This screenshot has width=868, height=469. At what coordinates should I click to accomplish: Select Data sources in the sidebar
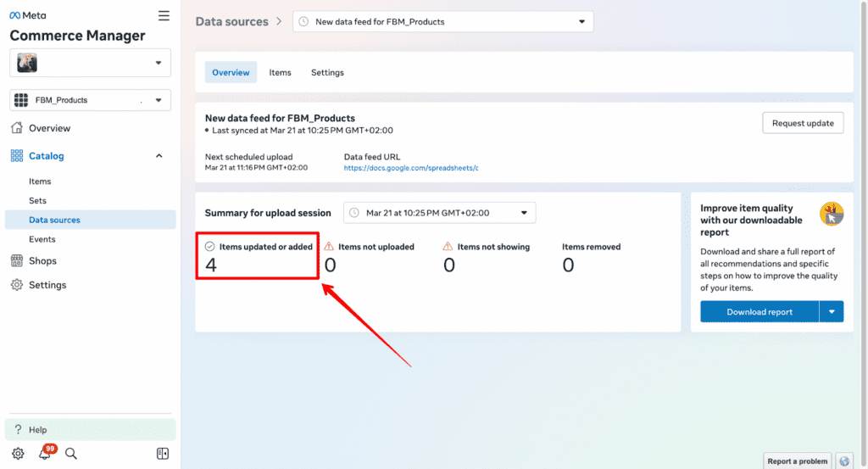[90, 220]
